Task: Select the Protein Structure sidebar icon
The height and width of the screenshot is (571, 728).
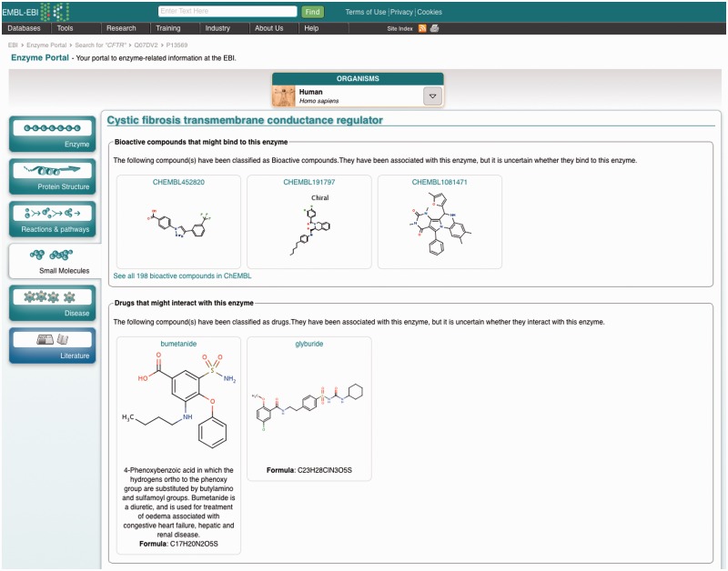Action: tap(52, 175)
